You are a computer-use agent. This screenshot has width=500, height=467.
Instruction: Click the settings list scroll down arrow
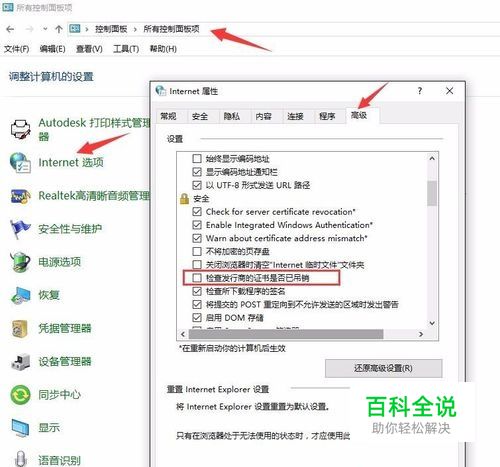pyautogui.click(x=432, y=323)
